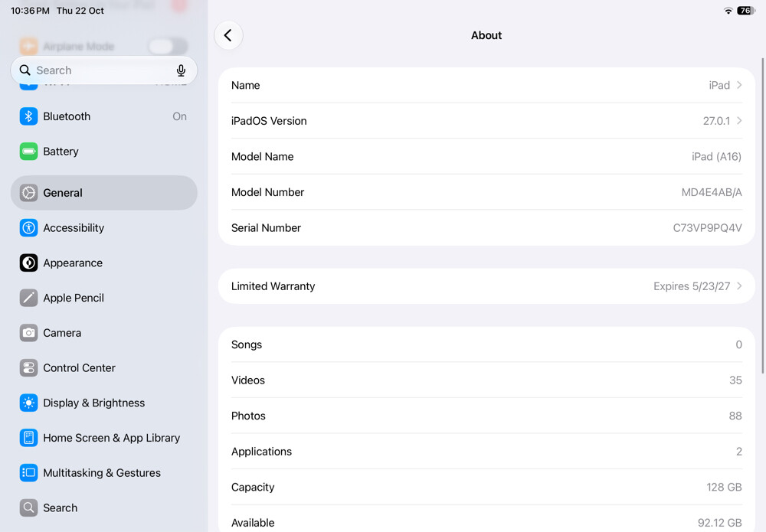Click the Multitasking & Gestures icon
The width and height of the screenshot is (766, 532).
[x=29, y=473]
